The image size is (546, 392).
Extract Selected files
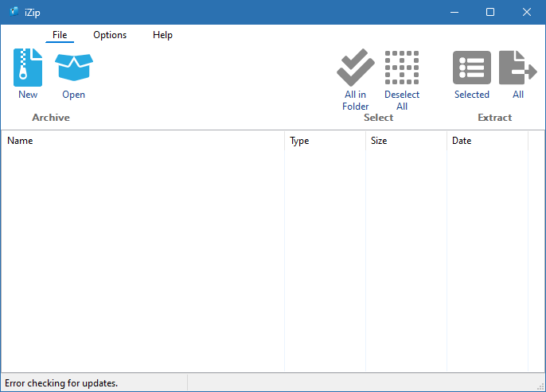472,73
